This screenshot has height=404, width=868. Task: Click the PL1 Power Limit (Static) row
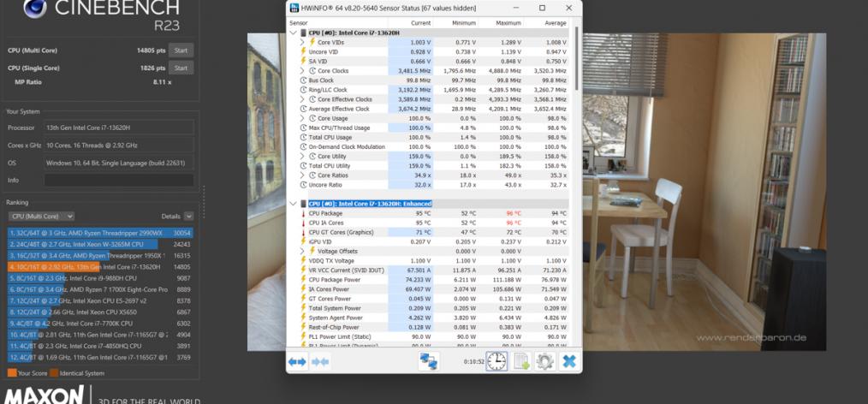click(429, 336)
